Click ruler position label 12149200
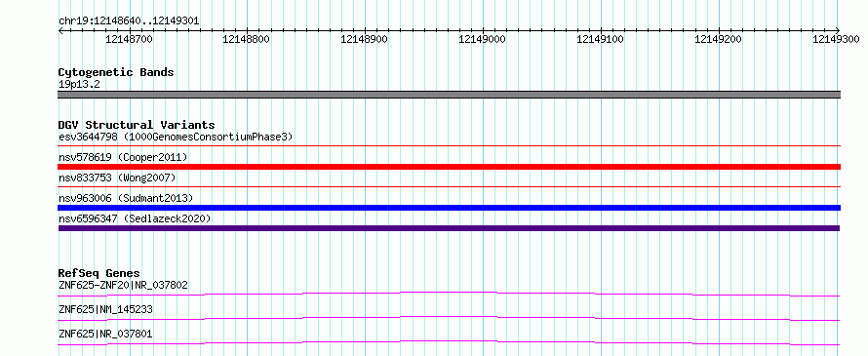 [719, 39]
